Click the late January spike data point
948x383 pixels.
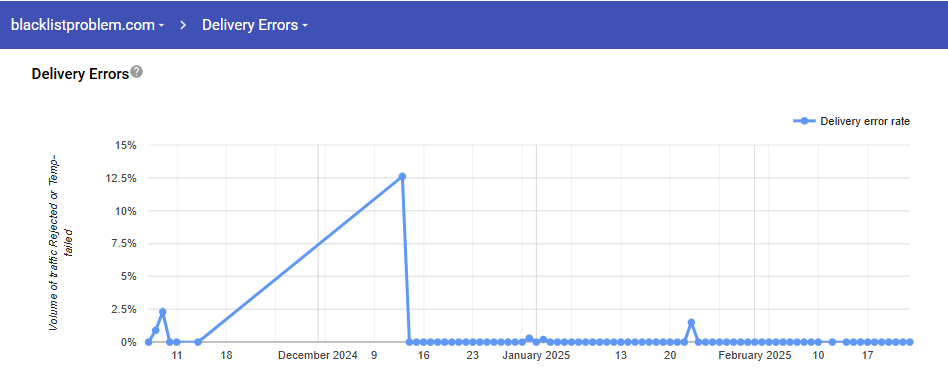point(691,322)
